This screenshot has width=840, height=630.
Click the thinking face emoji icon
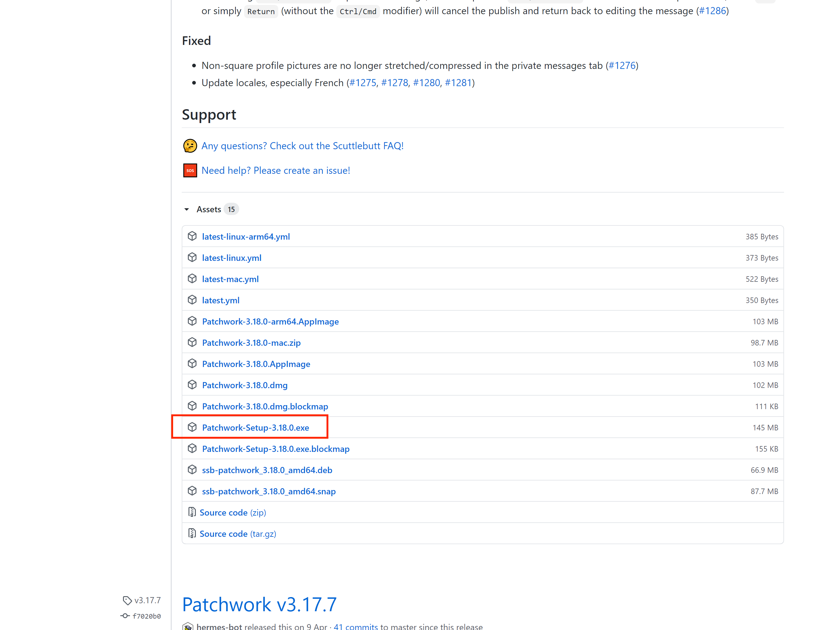pos(190,146)
